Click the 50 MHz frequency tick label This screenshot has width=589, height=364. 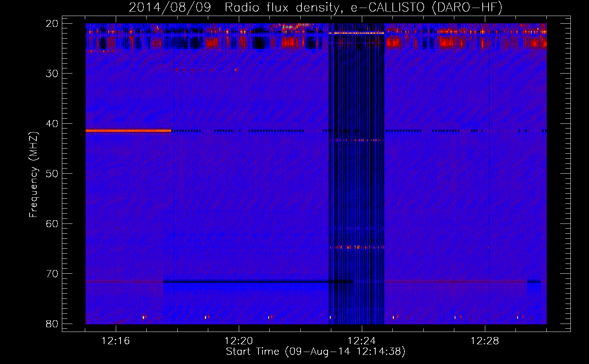[x=52, y=174]
